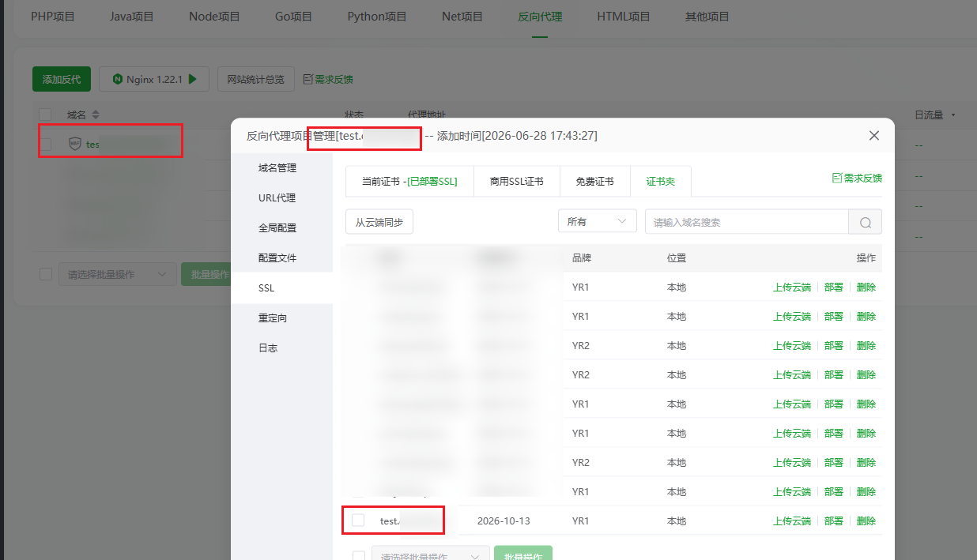
Task: Expand the 日流量 column dropdown arrow
Action: (953, 115)
